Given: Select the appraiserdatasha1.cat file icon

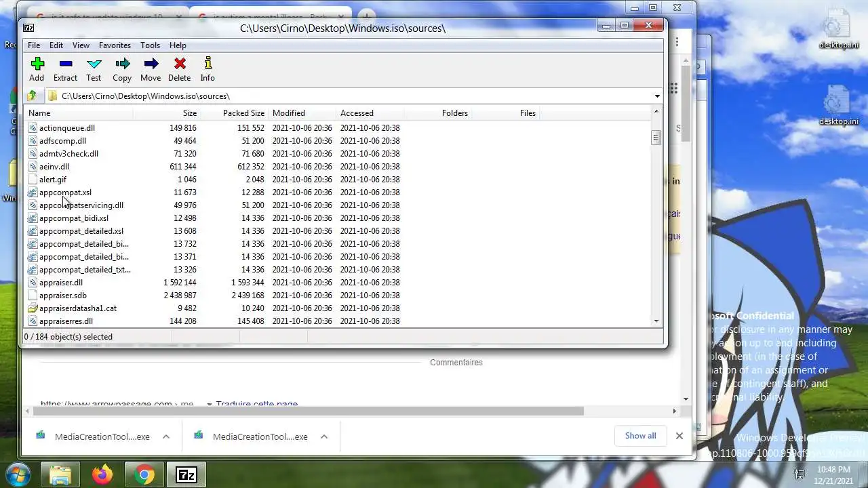Looking at the screenshot, I should point(33,308).
